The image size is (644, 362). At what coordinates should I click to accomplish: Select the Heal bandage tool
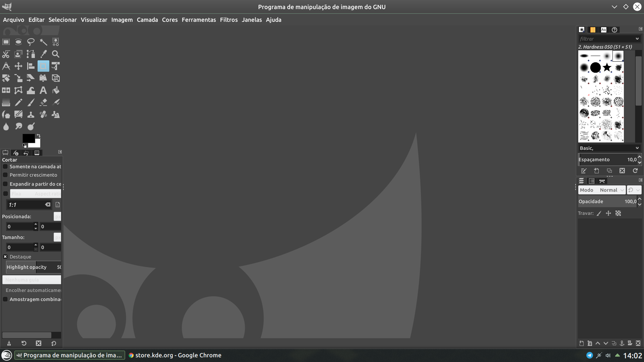pyautogui.click(x=43, y=114)
